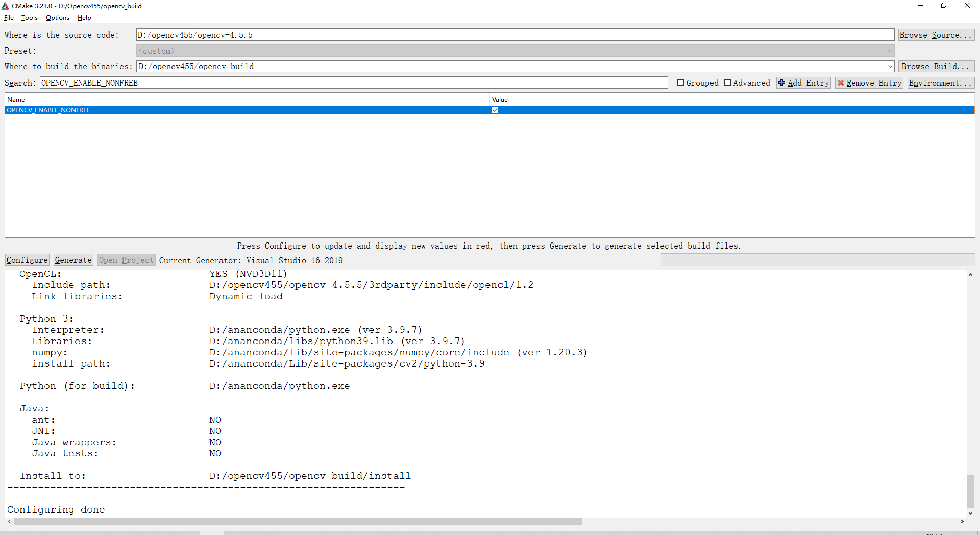Minimize the CMake window
The width and height of the screenshot is (980, 535).
tap(921, 6)
